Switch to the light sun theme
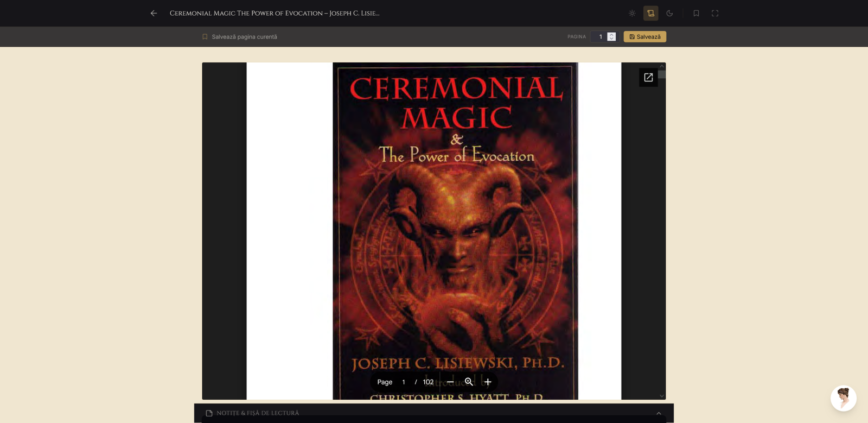The image size is (868, 423). (632, 13)
